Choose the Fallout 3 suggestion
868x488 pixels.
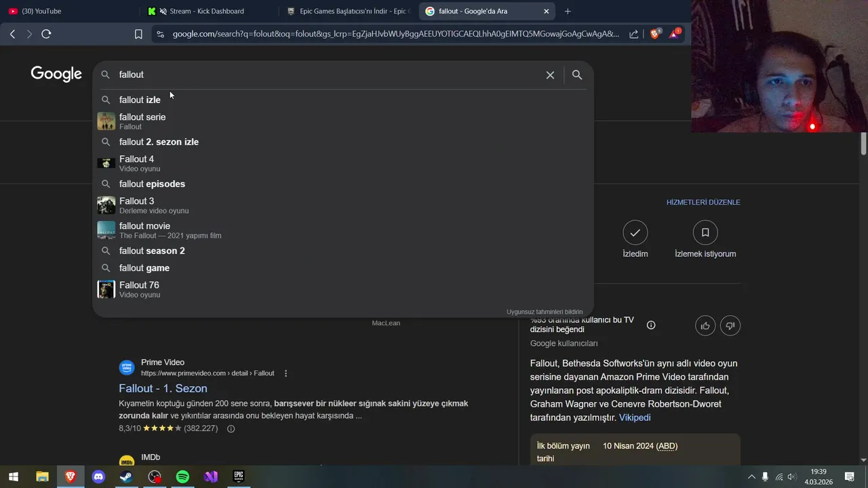tap(343, 205)
